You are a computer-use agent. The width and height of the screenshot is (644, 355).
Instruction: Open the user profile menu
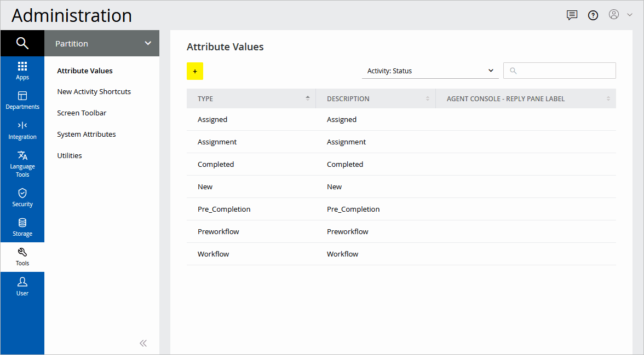click(x=614, y=15)
